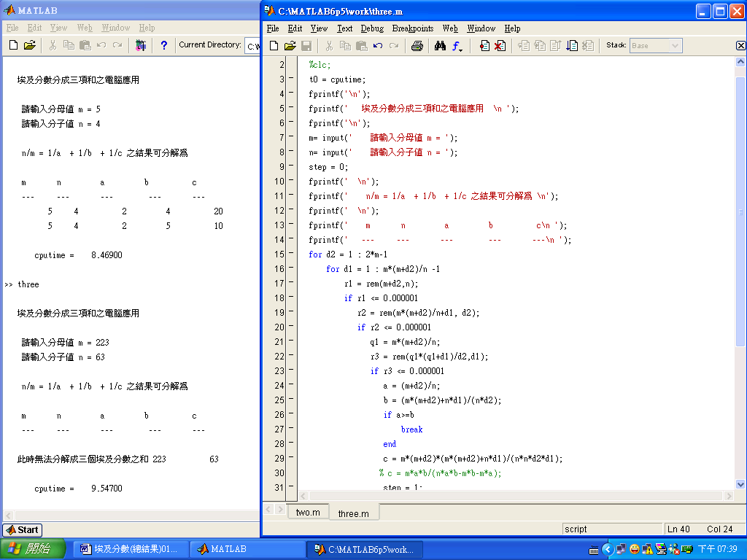Image resolution: width=747 pixels, height=560 pixels.
Task: Open Windows Start button on taskbar
Action: [32, 549]
